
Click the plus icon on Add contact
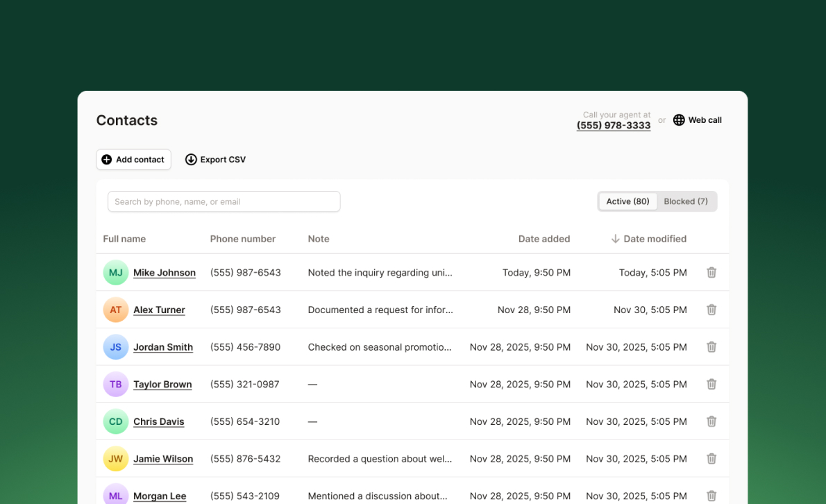click(x=108, y=159)
